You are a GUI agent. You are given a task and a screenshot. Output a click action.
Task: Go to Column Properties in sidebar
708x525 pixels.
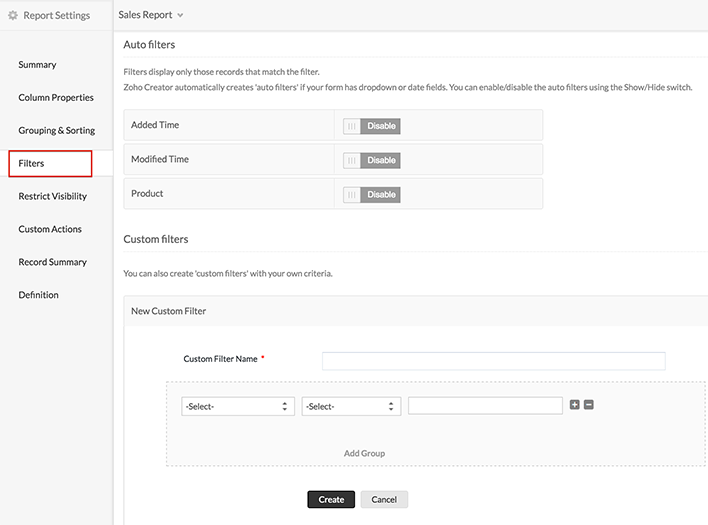(x=56, y=98)
